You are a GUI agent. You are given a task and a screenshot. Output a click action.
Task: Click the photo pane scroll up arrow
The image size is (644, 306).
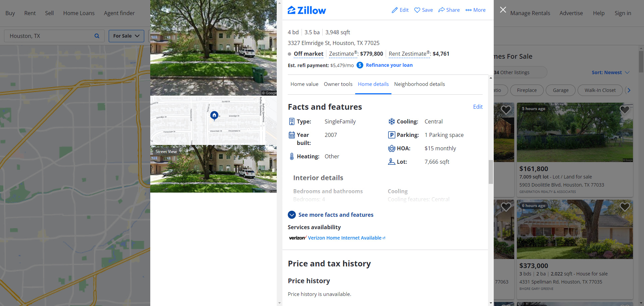pyautogui.click(x=279, y=3)
